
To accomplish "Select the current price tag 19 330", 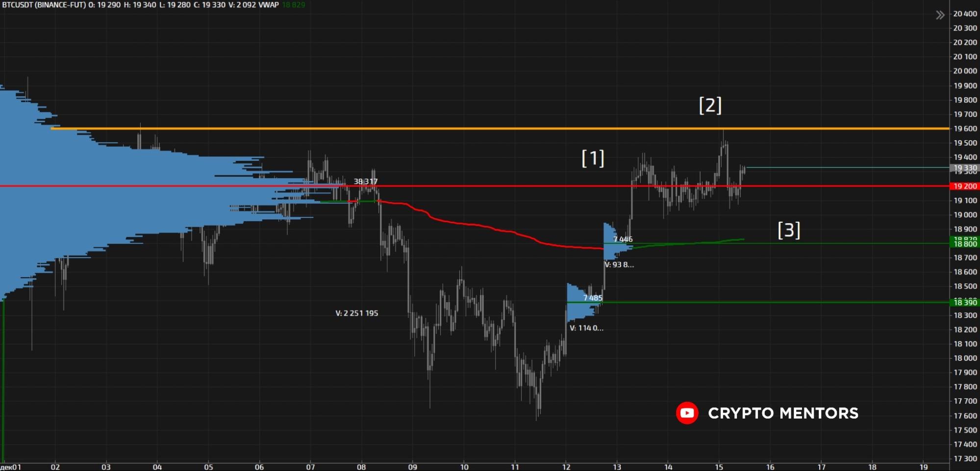I will 964,168.
